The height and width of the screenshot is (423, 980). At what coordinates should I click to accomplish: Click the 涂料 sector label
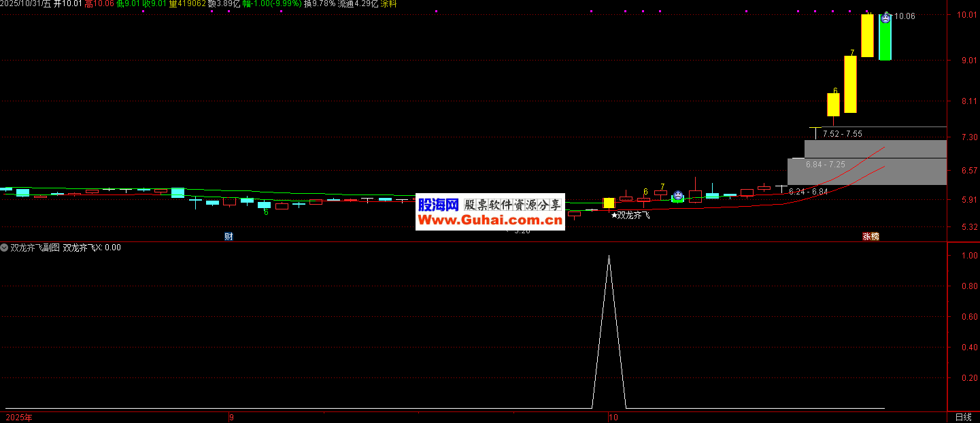click(x=388, y=4)
